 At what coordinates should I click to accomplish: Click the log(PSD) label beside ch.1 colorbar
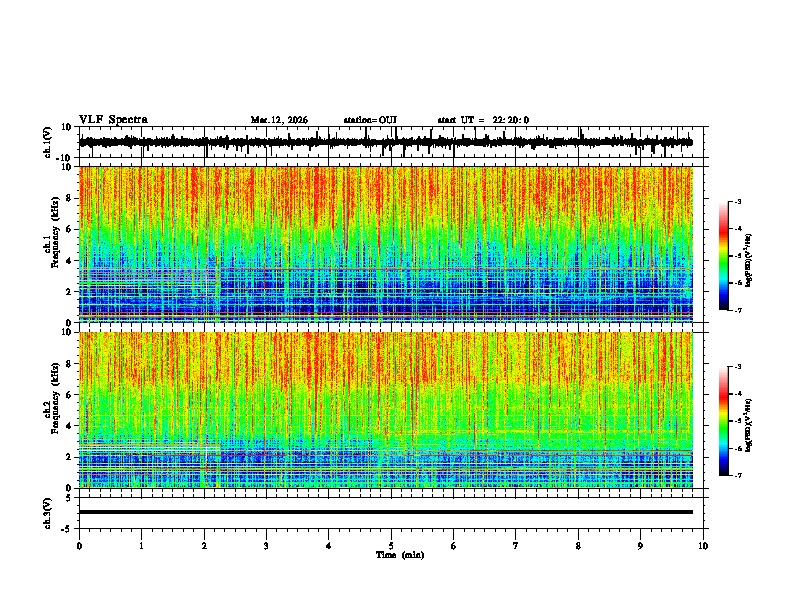[x=749, y=260]
